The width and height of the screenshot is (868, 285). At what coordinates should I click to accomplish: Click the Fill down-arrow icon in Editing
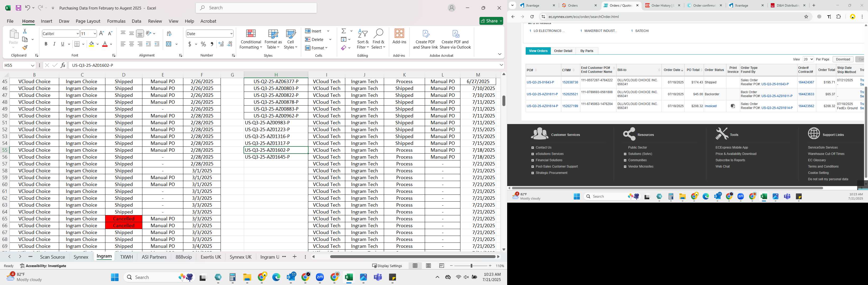click(344, 39)
